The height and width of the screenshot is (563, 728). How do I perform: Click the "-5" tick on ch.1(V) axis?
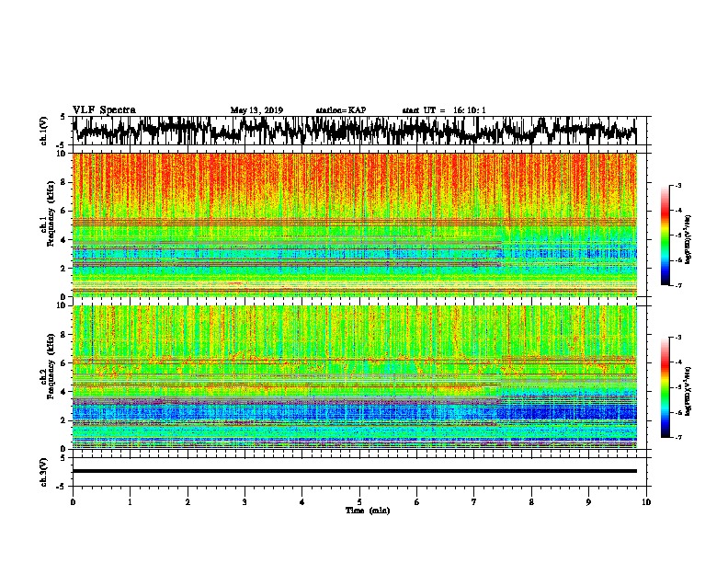(62, 145)
